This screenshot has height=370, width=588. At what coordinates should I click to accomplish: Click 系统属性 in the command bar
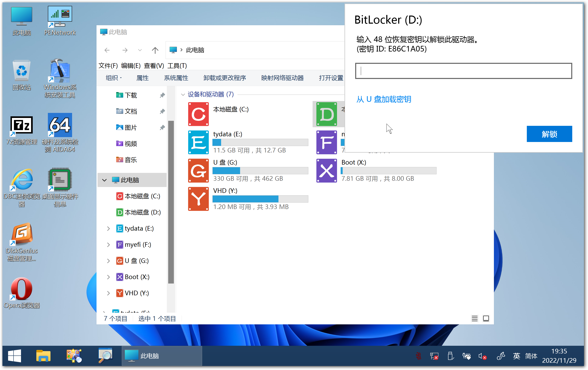176,78
